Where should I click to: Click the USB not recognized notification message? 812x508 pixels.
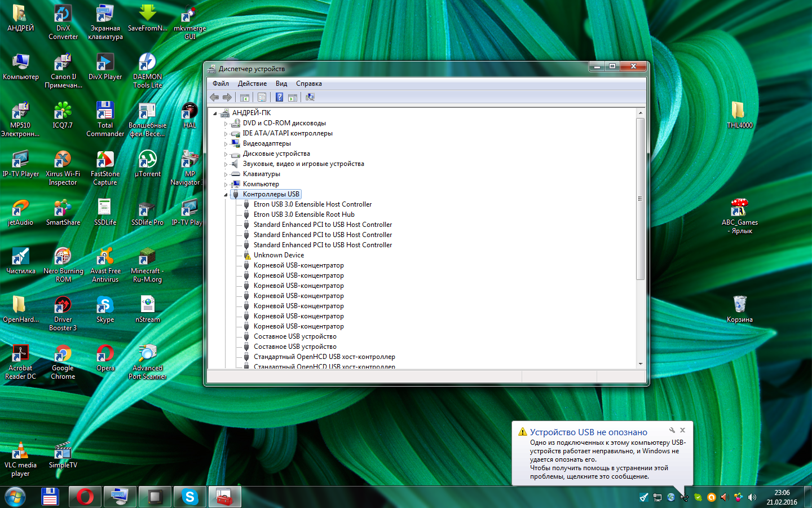coord(598,459)
